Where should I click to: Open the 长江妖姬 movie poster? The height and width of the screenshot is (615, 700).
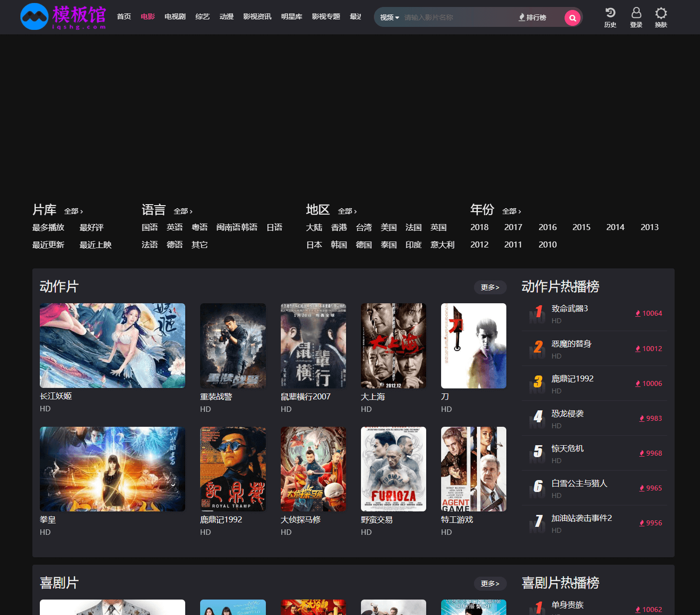point(113,346)
